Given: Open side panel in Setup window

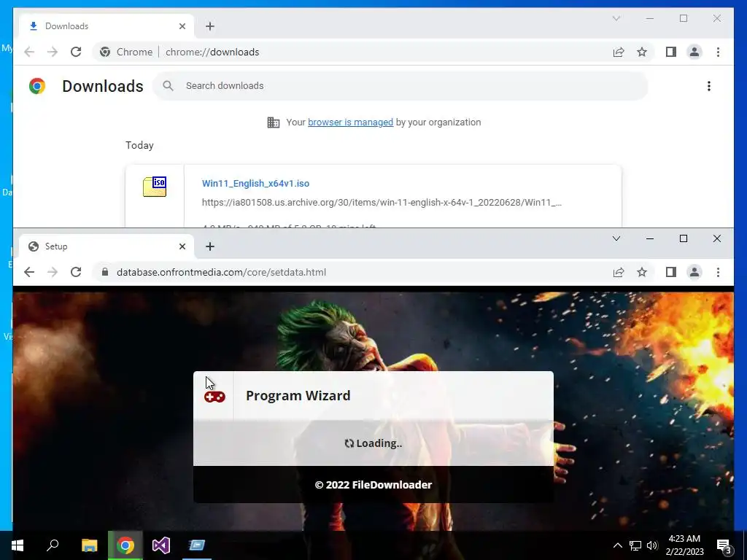Looking at the screenshot, I should coord(671,272).
